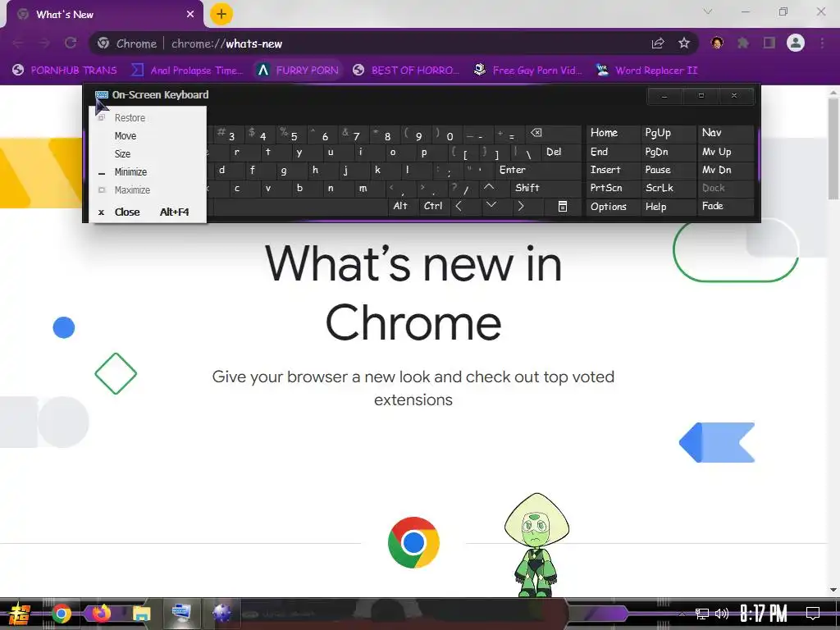Click the extension avatar icon beside star
Viewport: 840px width, 630px height.
coord(717,43)
